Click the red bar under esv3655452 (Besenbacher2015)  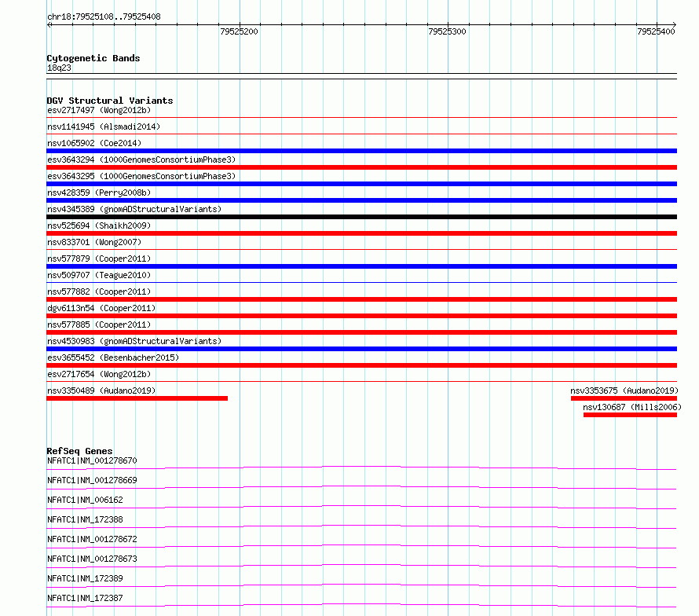(x=361, y=365)
